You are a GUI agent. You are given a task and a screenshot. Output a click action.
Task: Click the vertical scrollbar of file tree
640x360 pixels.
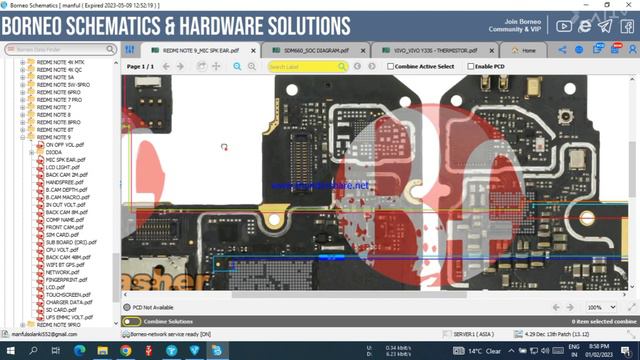[116, 278]
